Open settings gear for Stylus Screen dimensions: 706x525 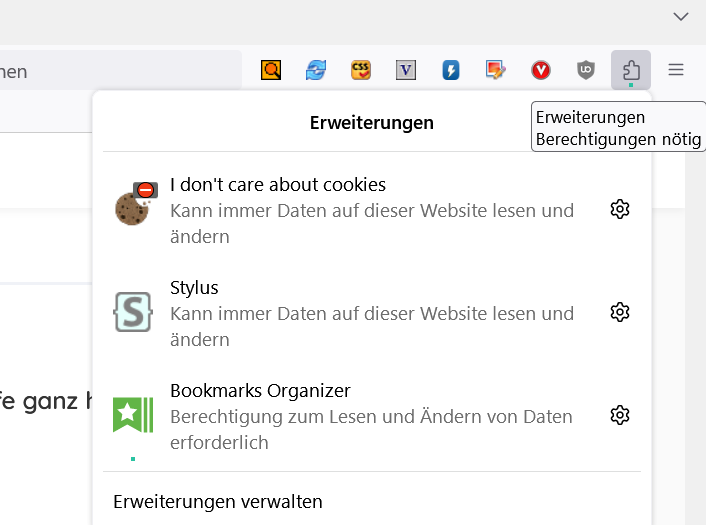click(620, 312)
